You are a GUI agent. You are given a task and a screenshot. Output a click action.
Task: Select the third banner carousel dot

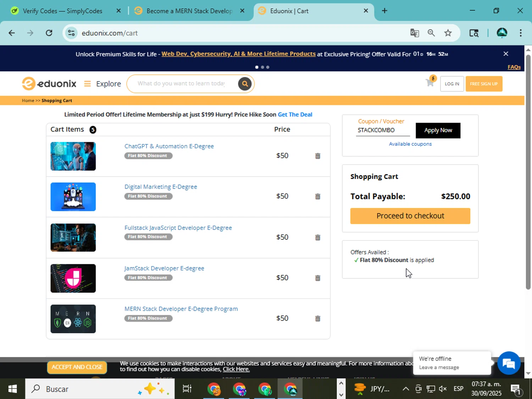coord(268,67)
